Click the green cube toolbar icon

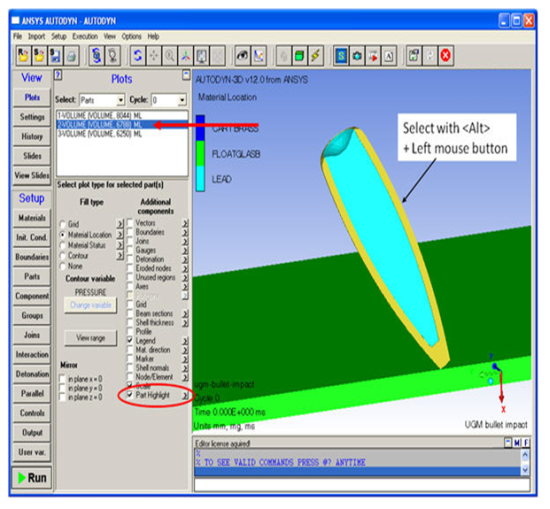[x=300, y=55]
